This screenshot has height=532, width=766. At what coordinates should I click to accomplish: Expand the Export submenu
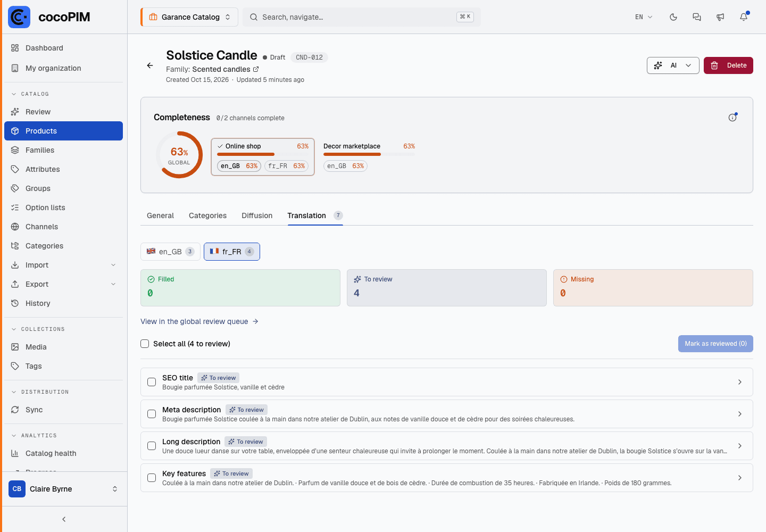click(64, 284)
